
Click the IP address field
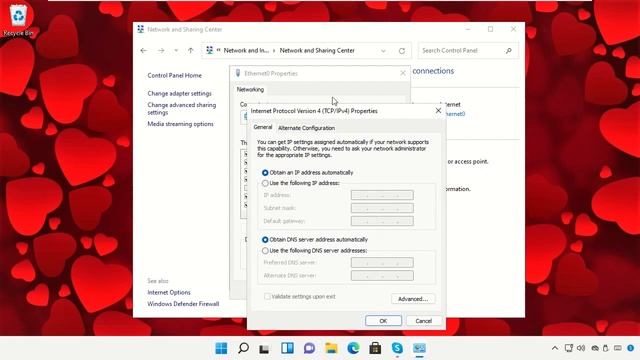tap(382, 195)
